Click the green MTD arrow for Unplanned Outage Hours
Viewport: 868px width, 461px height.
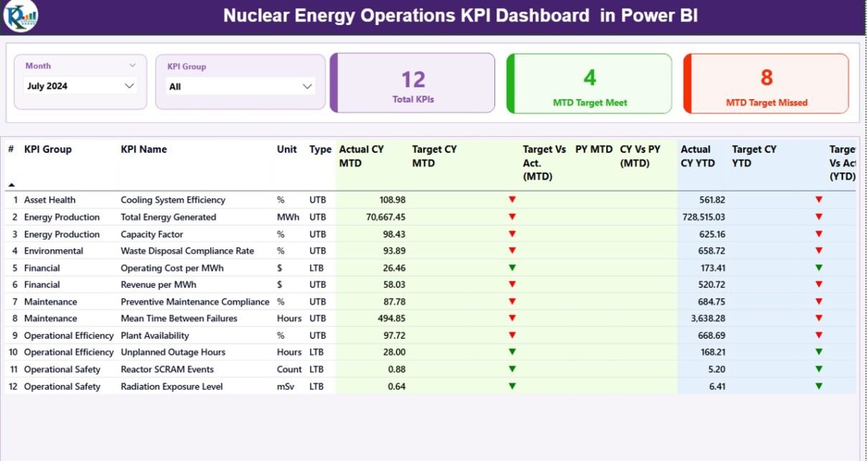[x=512, y=352]
